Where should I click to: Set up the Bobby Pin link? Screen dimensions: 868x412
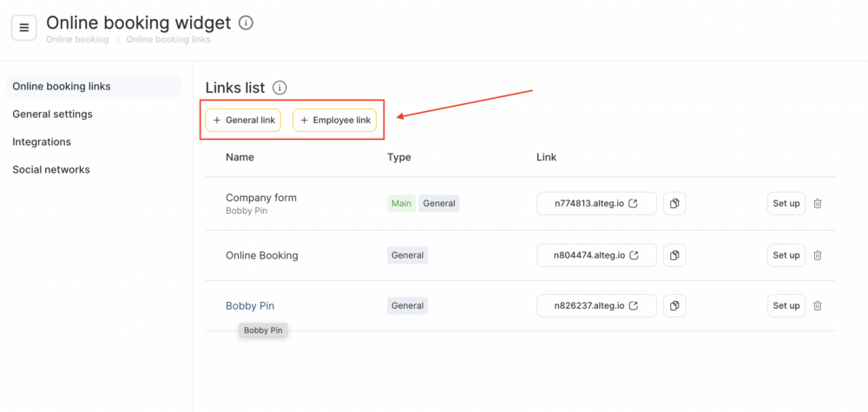point(786,305)
